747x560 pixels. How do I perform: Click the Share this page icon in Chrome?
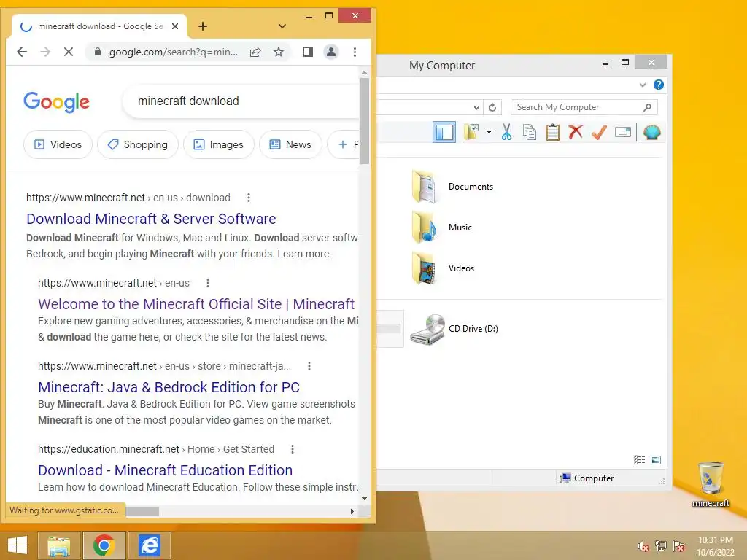point(255,52)
